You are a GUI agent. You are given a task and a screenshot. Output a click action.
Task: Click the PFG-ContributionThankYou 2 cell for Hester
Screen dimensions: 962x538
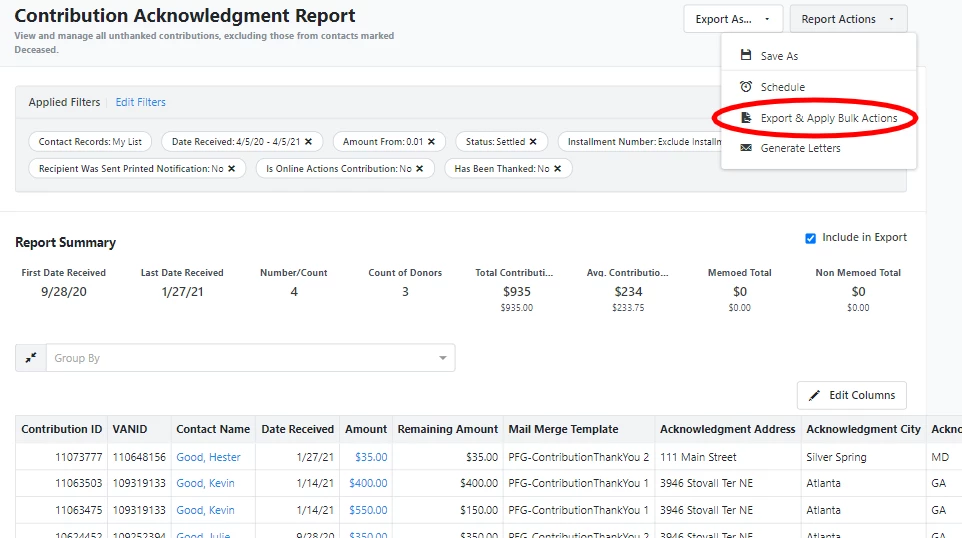579,457
